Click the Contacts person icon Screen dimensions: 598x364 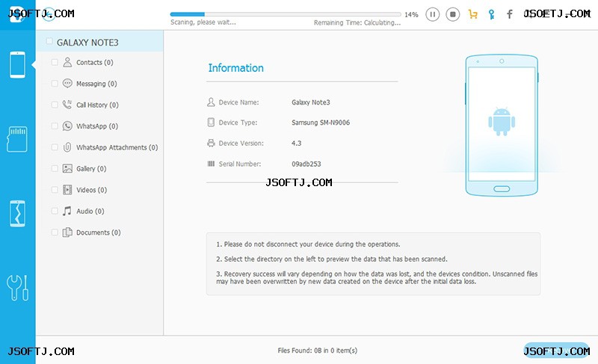click(x=67, y=62)
